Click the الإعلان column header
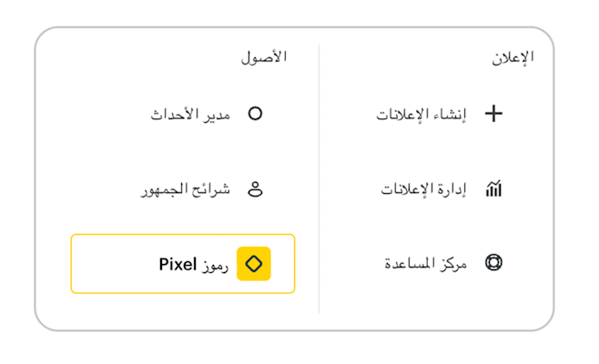This screenshot has height=364, width=599. (x=513, y=57)
